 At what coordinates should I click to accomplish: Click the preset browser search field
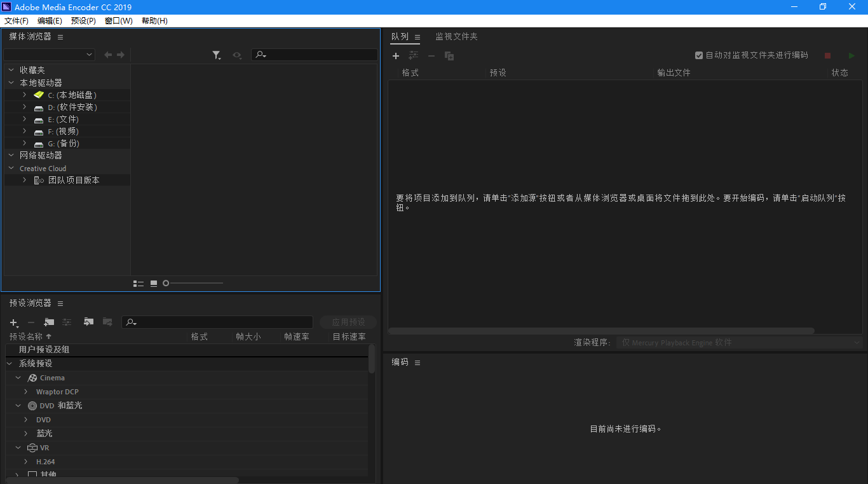pos(217,322)
